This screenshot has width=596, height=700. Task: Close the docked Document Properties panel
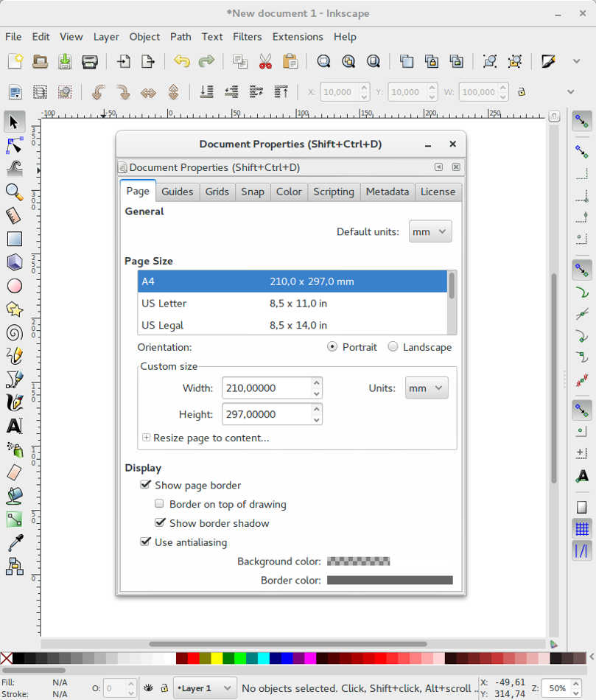point(456,167)
